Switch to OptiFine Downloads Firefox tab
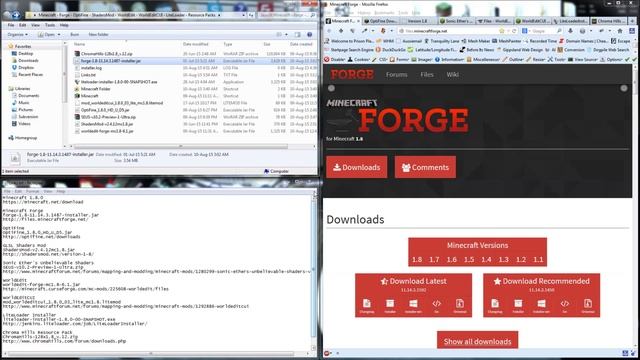Image resolution: width=640 pixels, height=360 pixels. (381, 21)
